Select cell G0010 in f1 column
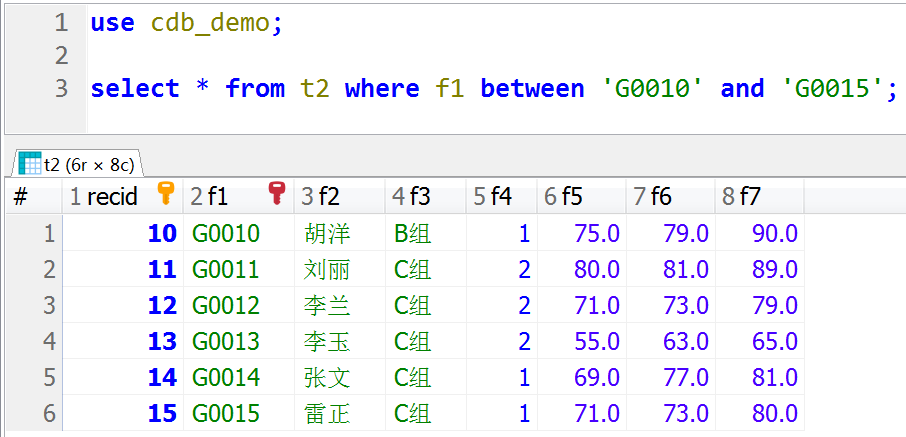The height and width of the screenshot is (437, 906). point(226,234)
